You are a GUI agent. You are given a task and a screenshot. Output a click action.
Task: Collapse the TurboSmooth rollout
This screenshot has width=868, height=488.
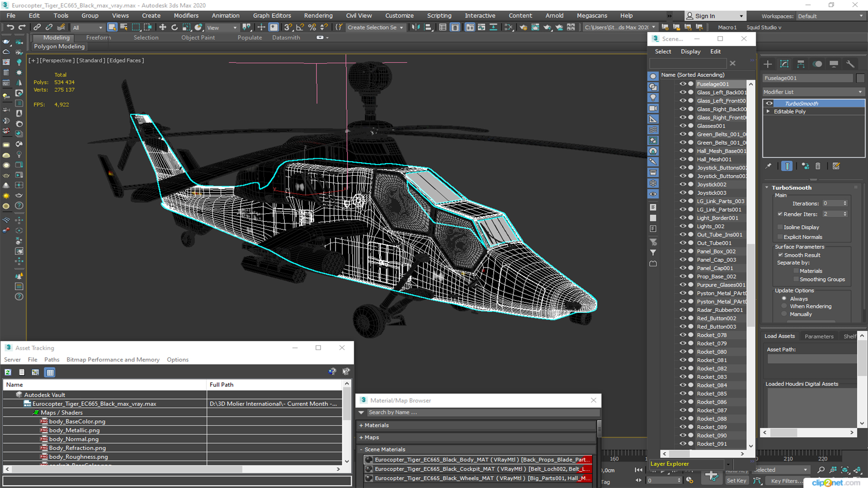pyautogui.click(x=767, y=188)
